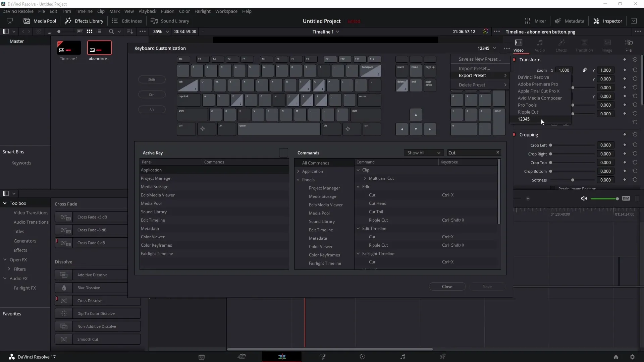Open the Fairlight menu in the menu bar

(202, 11)
